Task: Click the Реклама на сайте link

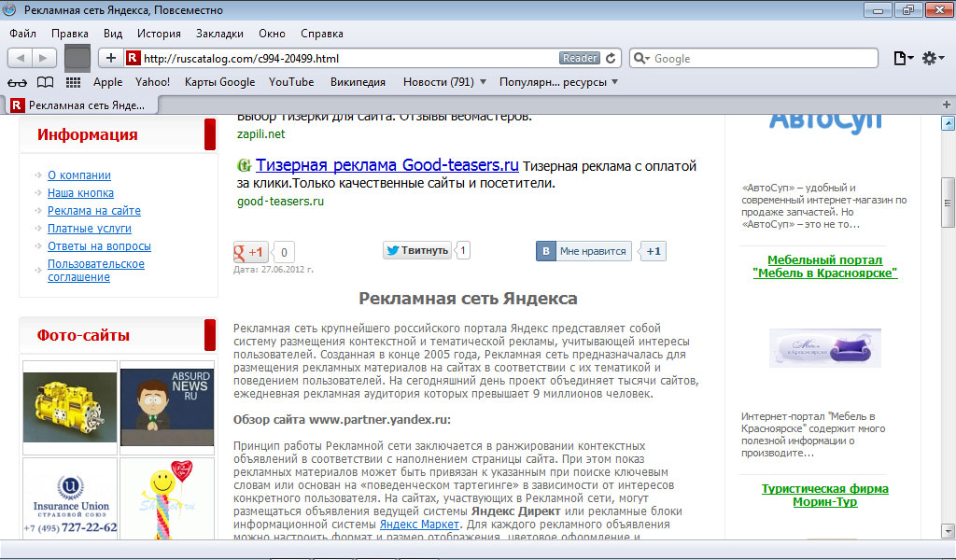Action: 94,210
